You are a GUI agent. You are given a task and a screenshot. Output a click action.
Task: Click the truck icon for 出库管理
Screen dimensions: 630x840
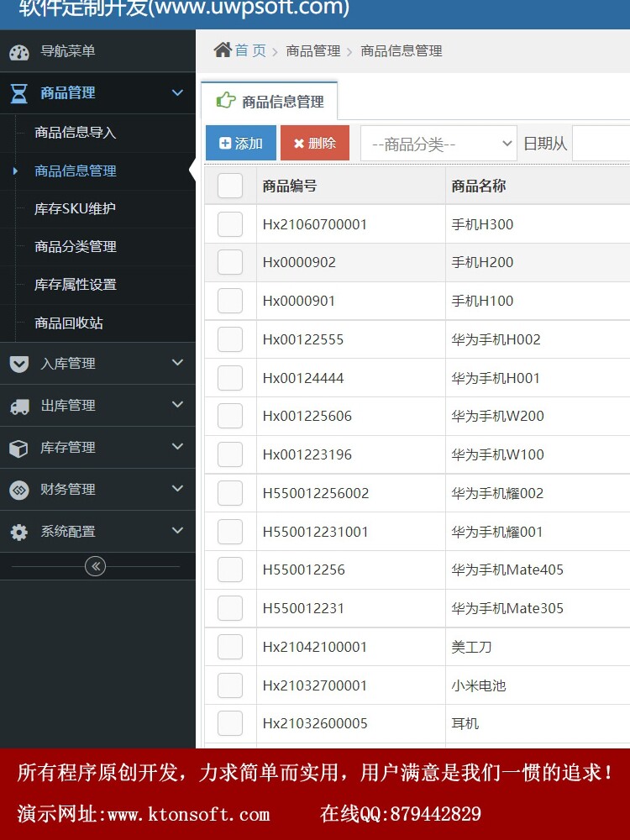click(19, 407)
